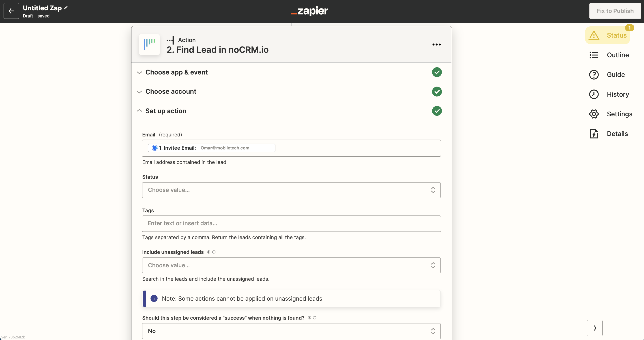Image resolution: width=644 pixels, height=340 pixels.
Task: Select second radio for Include unassigned leads
Action: [x=214, y=252]
